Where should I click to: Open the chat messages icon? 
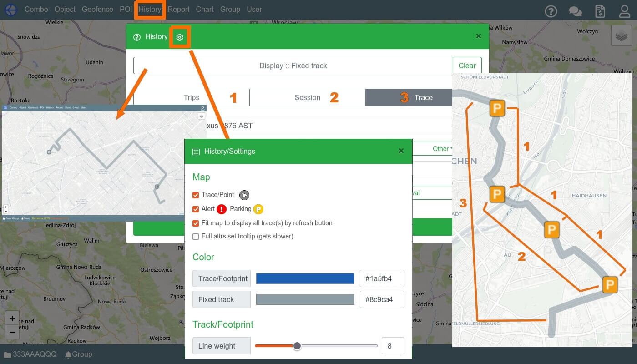tap(576, 11)
